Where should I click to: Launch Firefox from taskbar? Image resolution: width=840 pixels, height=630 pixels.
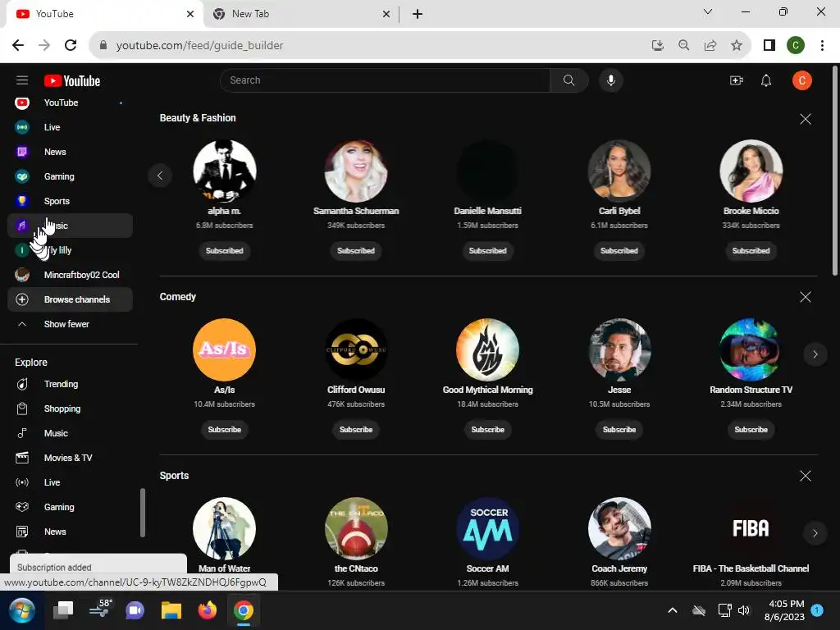208,610
